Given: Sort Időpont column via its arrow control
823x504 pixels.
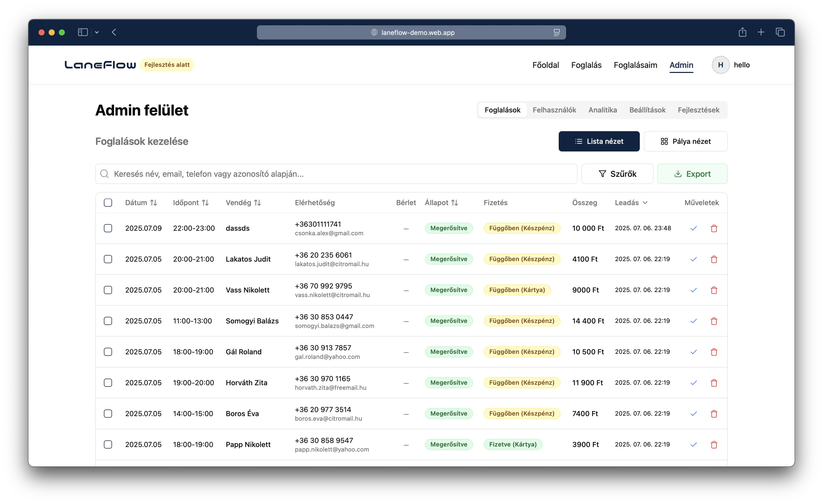Looking at the screenshot, I should [x=205, y=202].
